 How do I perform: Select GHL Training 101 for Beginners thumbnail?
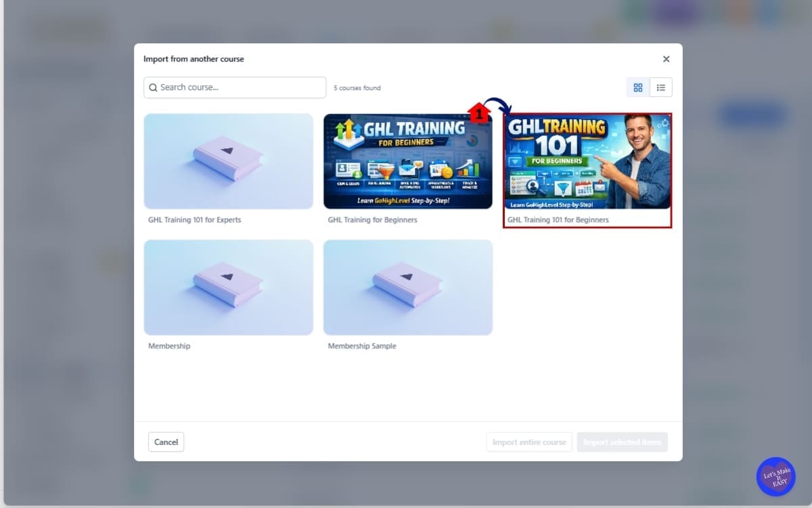587,161
